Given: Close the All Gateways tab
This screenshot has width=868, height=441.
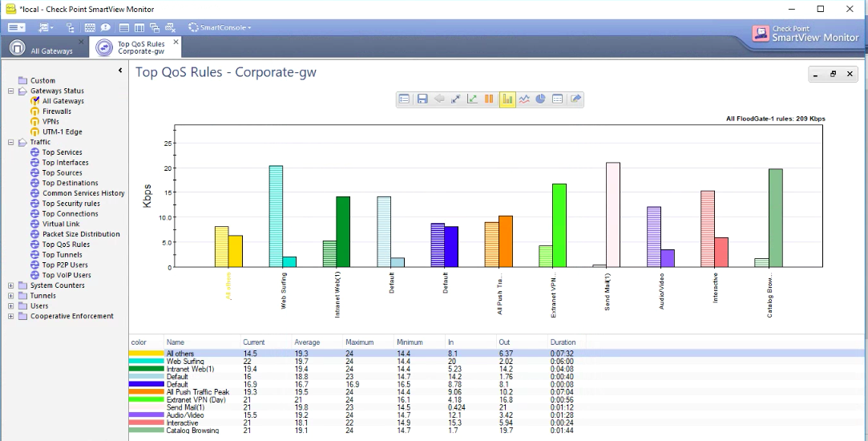Looking at the screenshot, I should 82,42.
